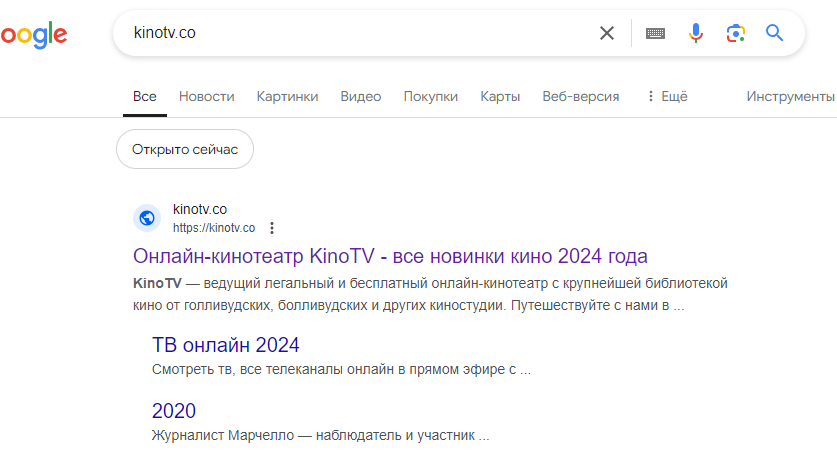Image resolution: width=837 pixels, height=456 pixels.
Task: Clear the search query with X icon
Action: (607, 33)
